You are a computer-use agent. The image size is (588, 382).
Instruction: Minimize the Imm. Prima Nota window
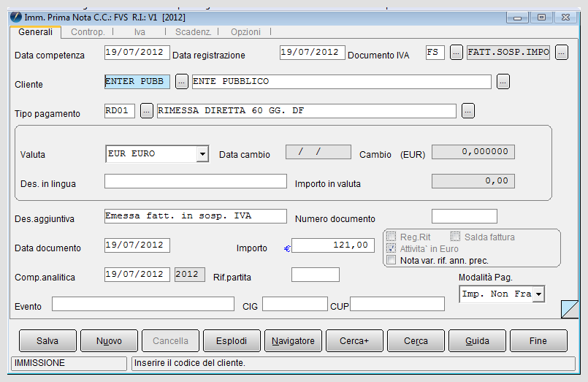(517, 18)
